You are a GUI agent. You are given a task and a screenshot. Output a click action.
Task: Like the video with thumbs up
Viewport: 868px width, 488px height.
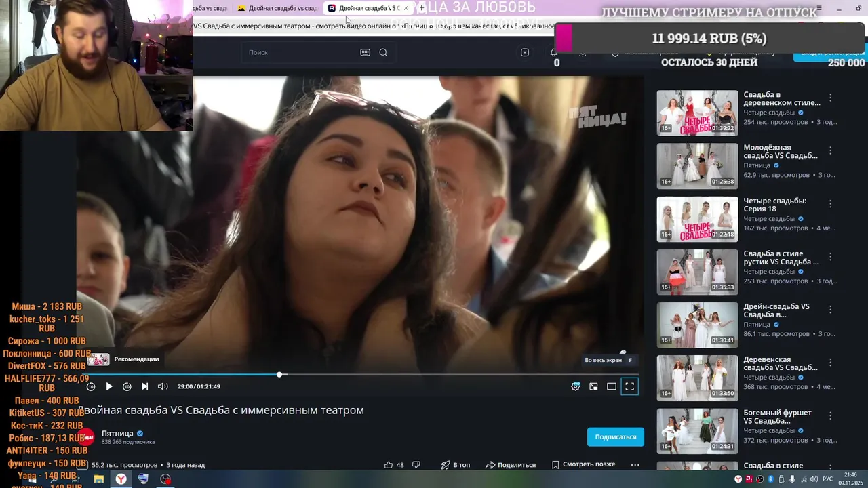click(x=394, y=465)
